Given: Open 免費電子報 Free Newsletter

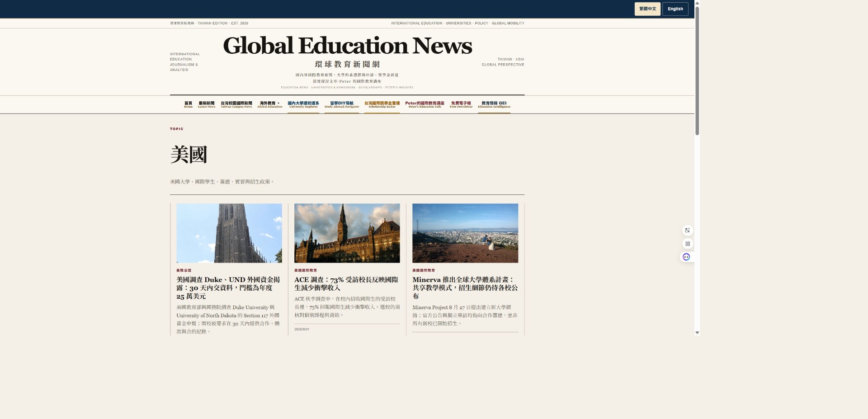Looking at the screenshot, I should [461, 104].
